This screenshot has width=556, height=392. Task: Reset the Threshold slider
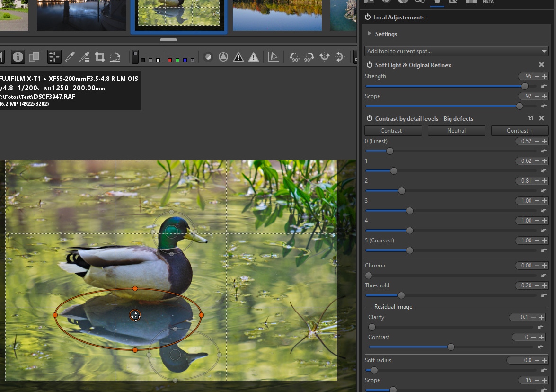544,295
